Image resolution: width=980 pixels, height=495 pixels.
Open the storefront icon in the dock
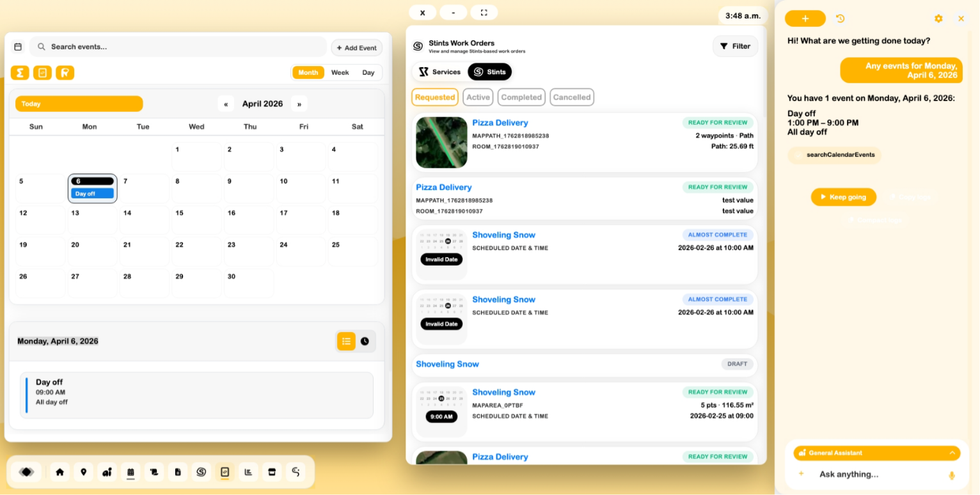click(x=272, y=472)
